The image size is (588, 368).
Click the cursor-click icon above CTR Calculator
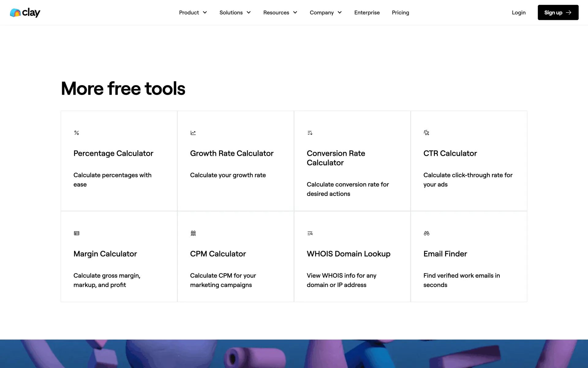pyautogui.click(x=426, y=133)
